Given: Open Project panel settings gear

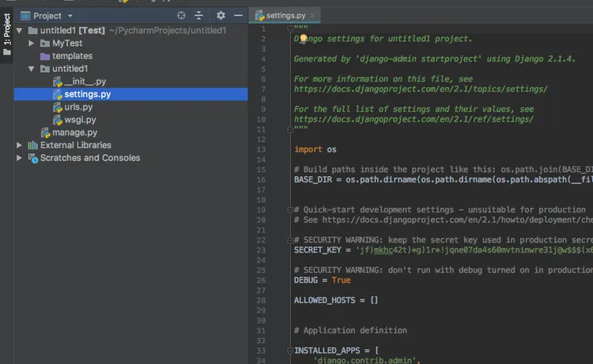Looking at the screenshot, I should [221, 16].
